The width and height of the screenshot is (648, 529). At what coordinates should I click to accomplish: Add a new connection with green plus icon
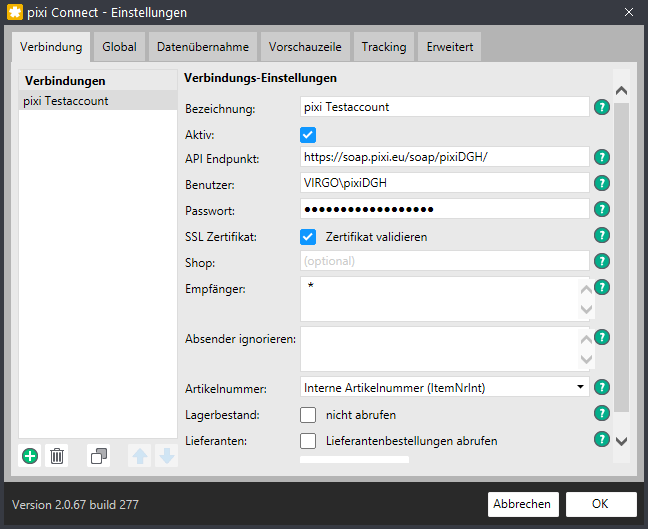(30, 456)
